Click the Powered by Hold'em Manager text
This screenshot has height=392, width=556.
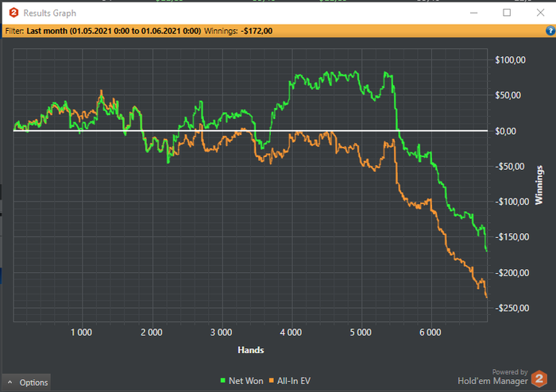tap(492, 377)
